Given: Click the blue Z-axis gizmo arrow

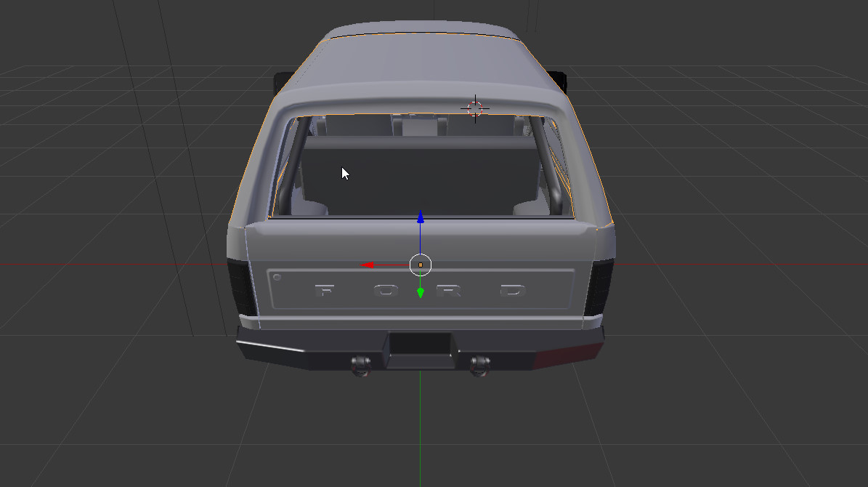Looking at the screenshot, I should pyautogui.click(x=420, y=217).
